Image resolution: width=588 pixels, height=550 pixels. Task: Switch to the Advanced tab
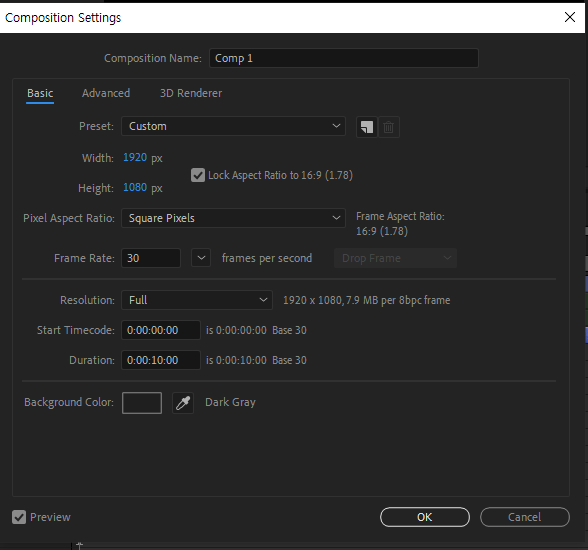pos(106,93)
